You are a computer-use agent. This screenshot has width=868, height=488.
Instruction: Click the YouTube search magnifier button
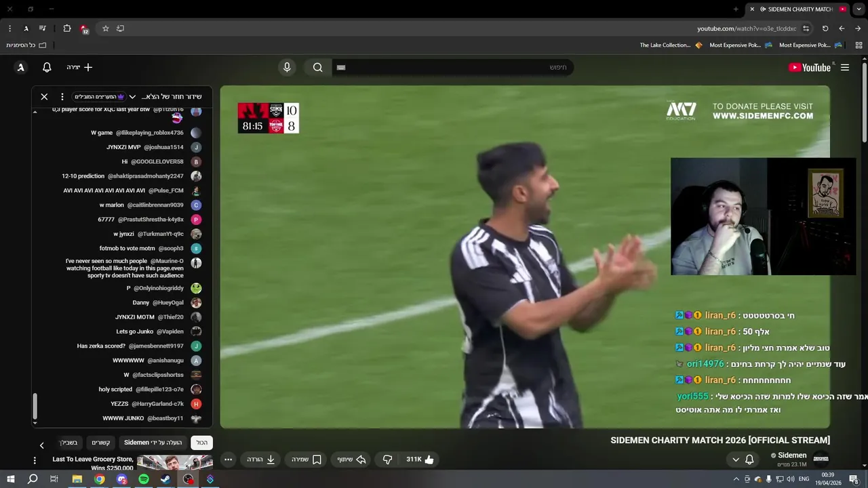(317, 67)
